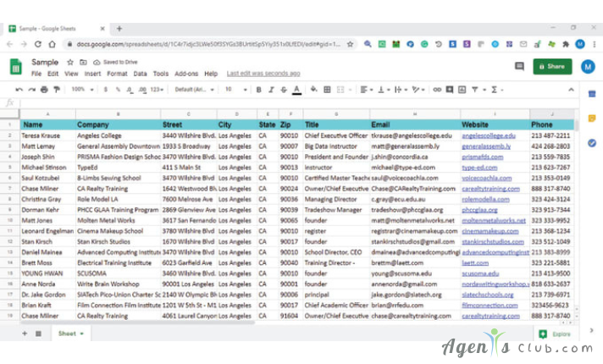The image size is (603, 364).
Task: Click the formula bar input
Action: click(299, 103)
